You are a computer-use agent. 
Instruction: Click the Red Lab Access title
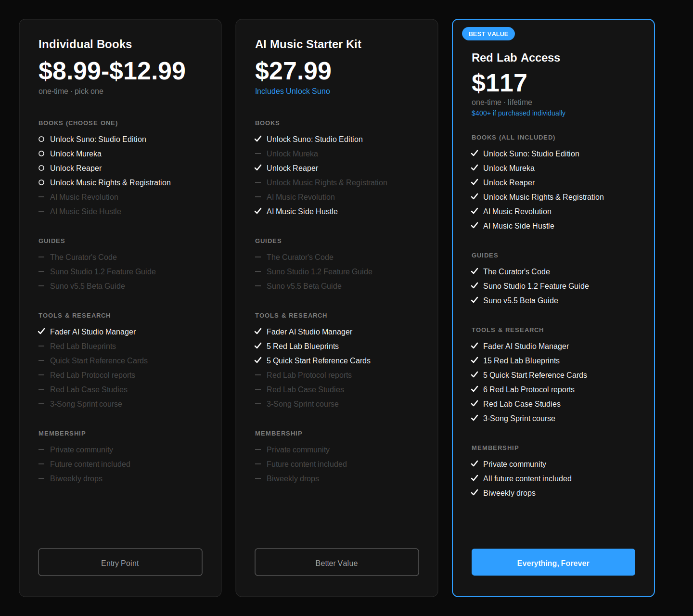pos(516,58)
